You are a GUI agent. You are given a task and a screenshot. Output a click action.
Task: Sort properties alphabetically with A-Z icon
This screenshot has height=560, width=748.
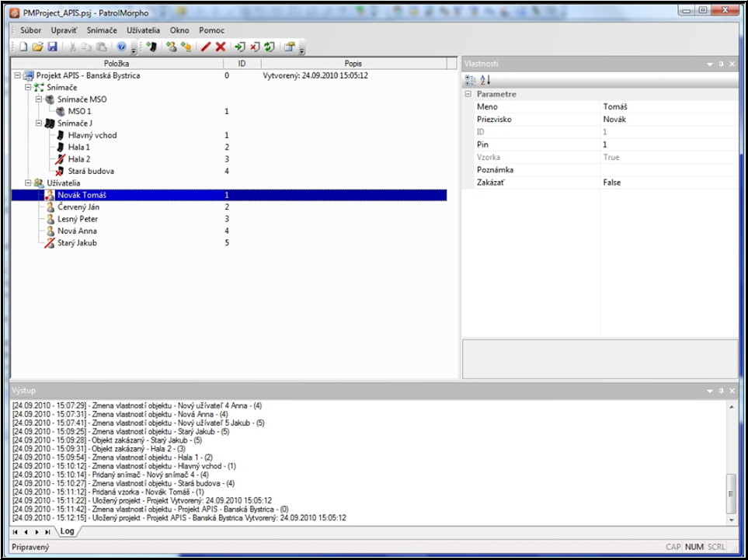485,80
